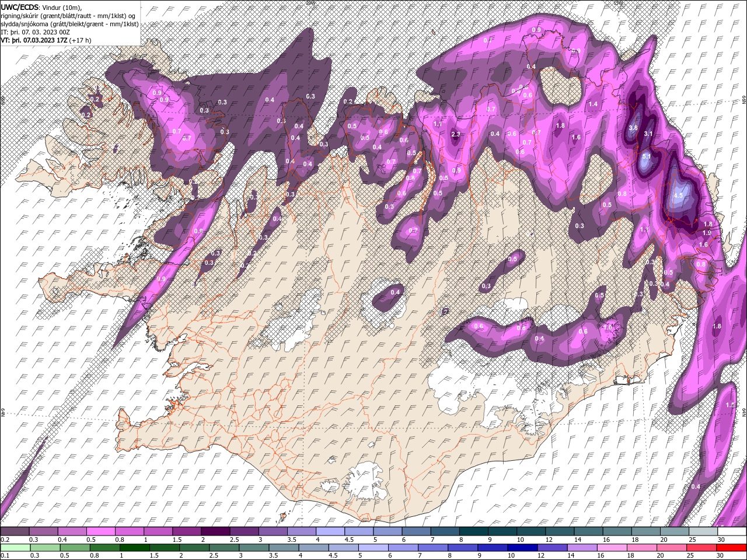The height and width of the screenshot is (560, 747).
Task: Pick the red swatch at 30 in rain scale
Action: 731,547
